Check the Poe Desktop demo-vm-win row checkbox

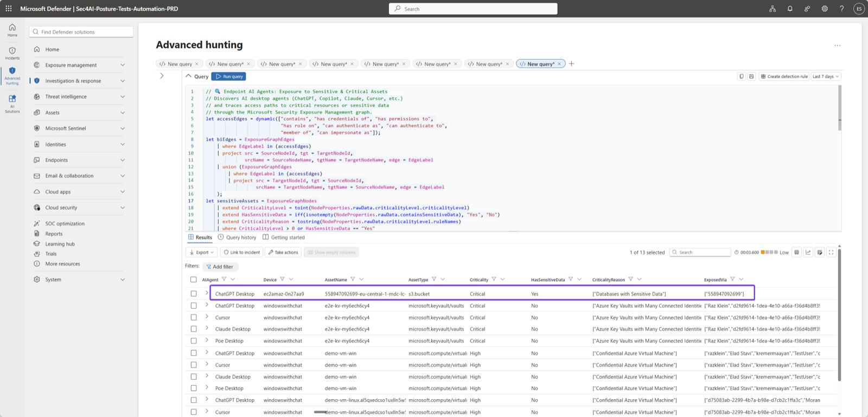pyautogui.click(x=194, y=388)
